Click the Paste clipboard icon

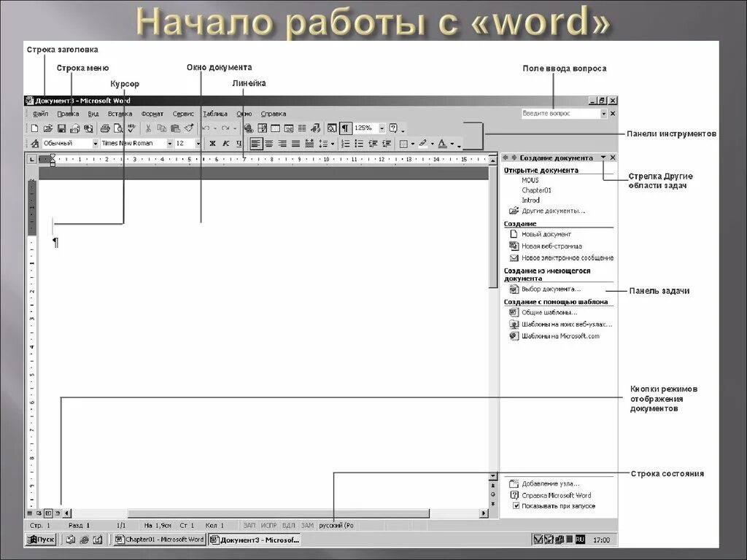click(x=175, y=128)
